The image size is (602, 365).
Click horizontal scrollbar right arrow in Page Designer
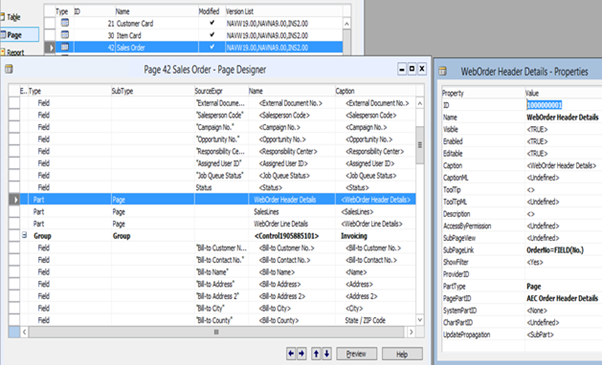tap(411, 332)
